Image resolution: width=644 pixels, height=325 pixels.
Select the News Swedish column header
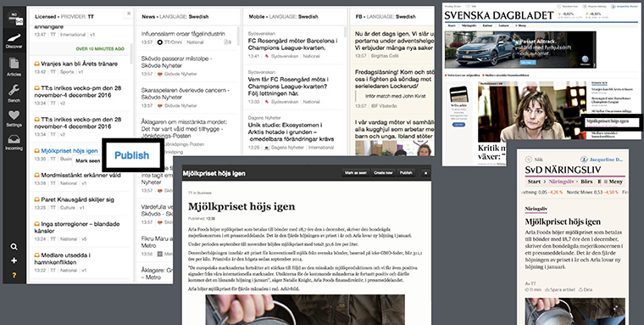[175, 16]
